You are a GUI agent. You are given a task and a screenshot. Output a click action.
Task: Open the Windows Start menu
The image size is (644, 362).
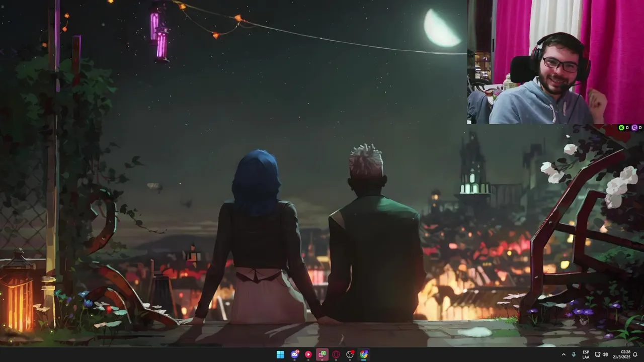pyautogui.click(x=280, y=354)
